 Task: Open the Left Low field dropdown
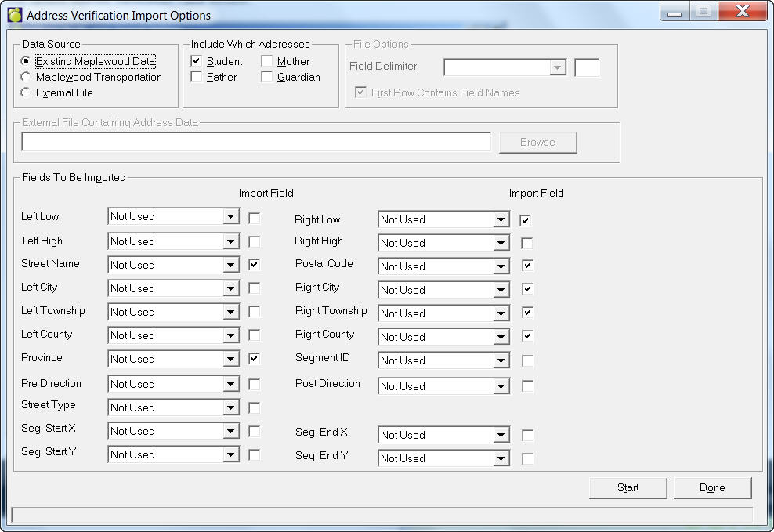pyautogui.click(x=230, y=217)
